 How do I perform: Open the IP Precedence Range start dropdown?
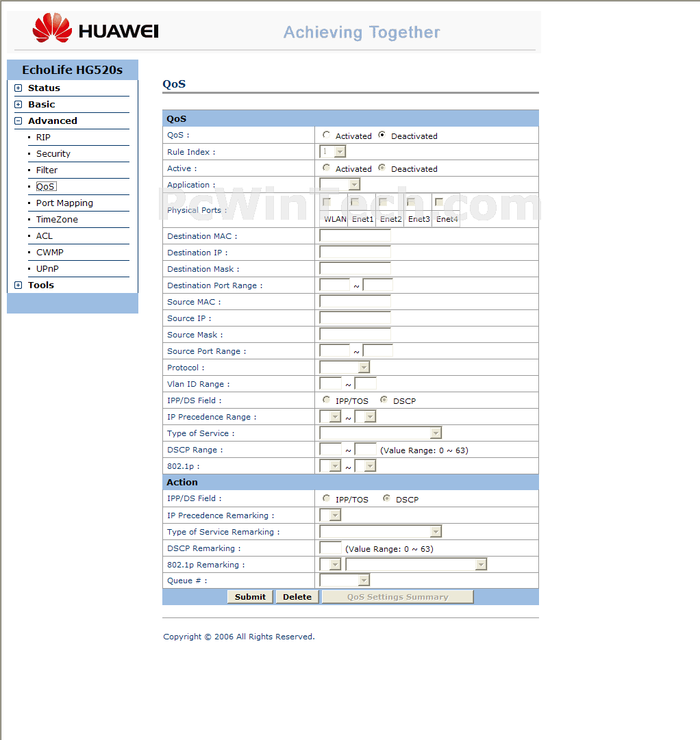(x=331, y=416)
